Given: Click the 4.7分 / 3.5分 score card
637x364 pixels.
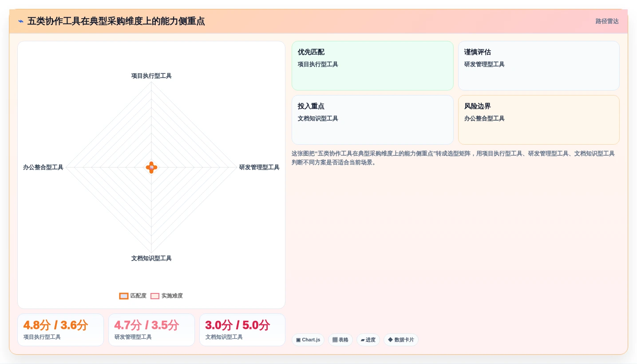Looking at the screenshot, I should [151, 330].
